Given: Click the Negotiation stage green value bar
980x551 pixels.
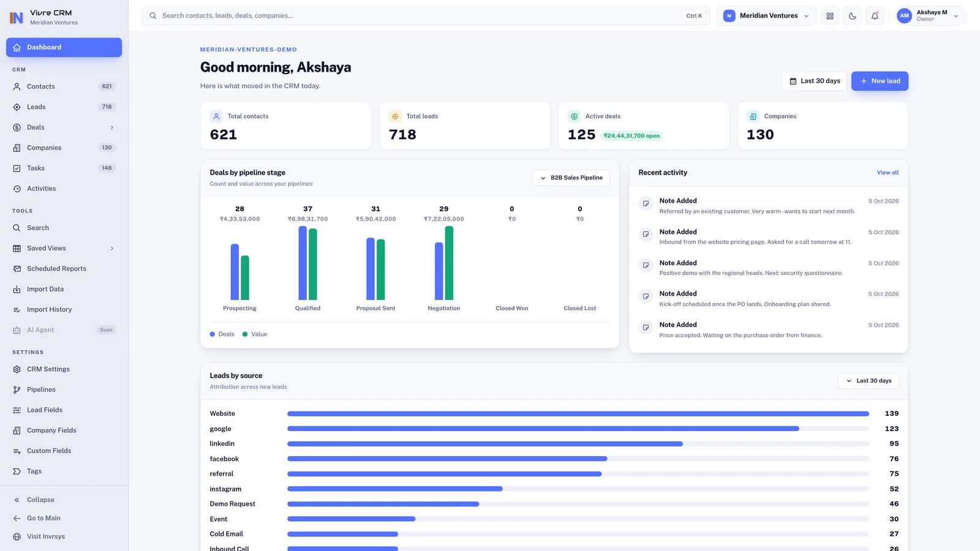Looking at the screenshot, I should (449, 263).
